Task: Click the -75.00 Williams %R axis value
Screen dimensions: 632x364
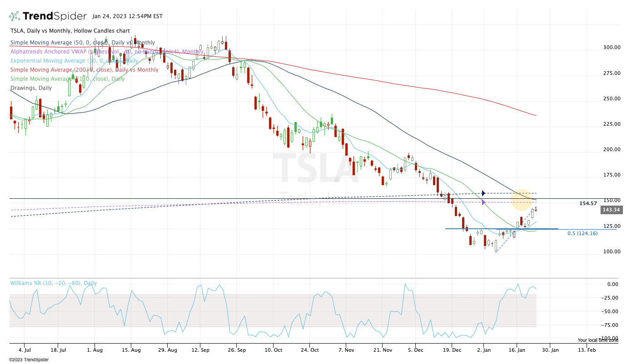Action: (609, 325)
